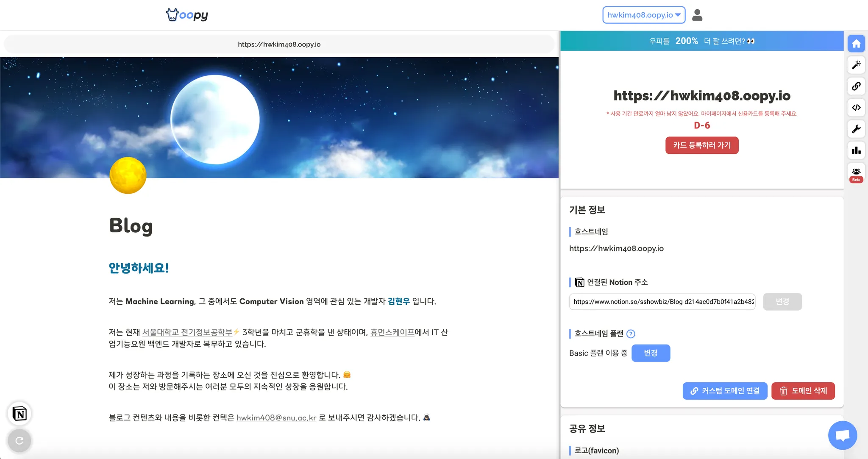Click the hostname plan help question mark
The height and width of the screenshot is (459, 868).
pos(631,334)
